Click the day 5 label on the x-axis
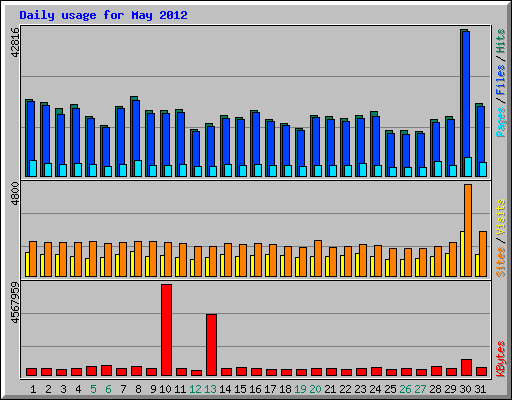Image resolution: width=512 pixels, height=400 pixels. pos(93,389)
